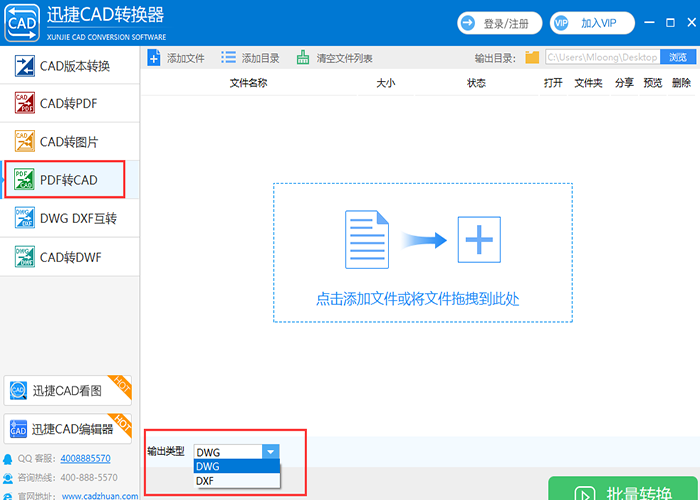700x500 pixels.
Task: Click 大小 column header
Action: tap(386, 83)
